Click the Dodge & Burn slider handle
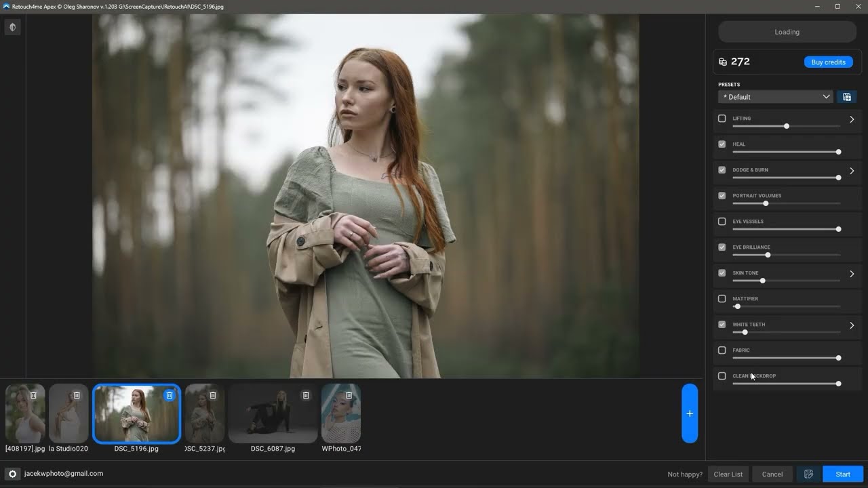 point(838,178)
